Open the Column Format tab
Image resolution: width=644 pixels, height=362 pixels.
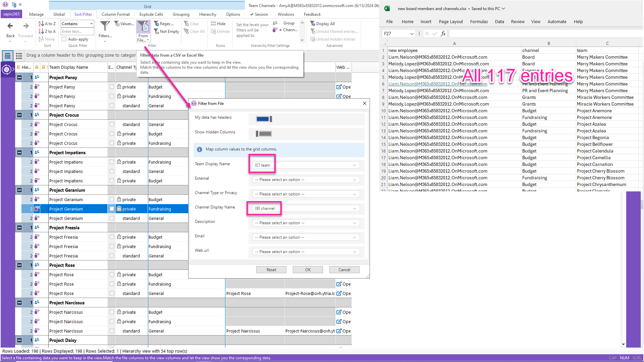tap(116, 14)
